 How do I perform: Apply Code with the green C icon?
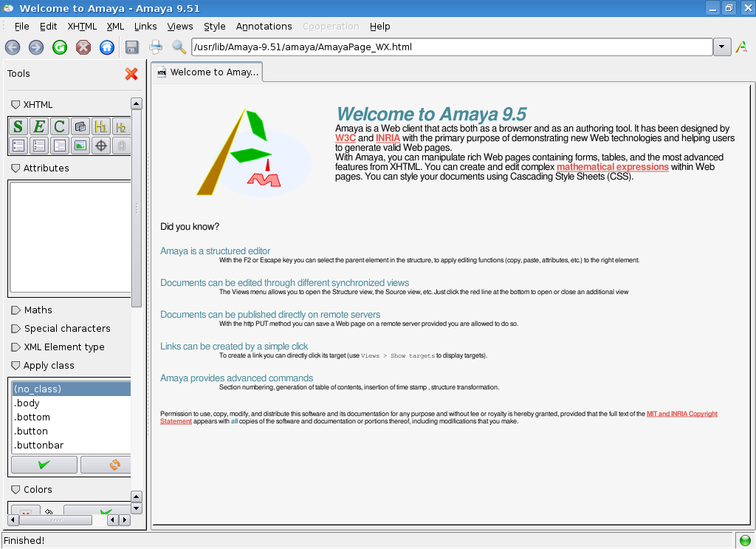click(x=59, y=126)
